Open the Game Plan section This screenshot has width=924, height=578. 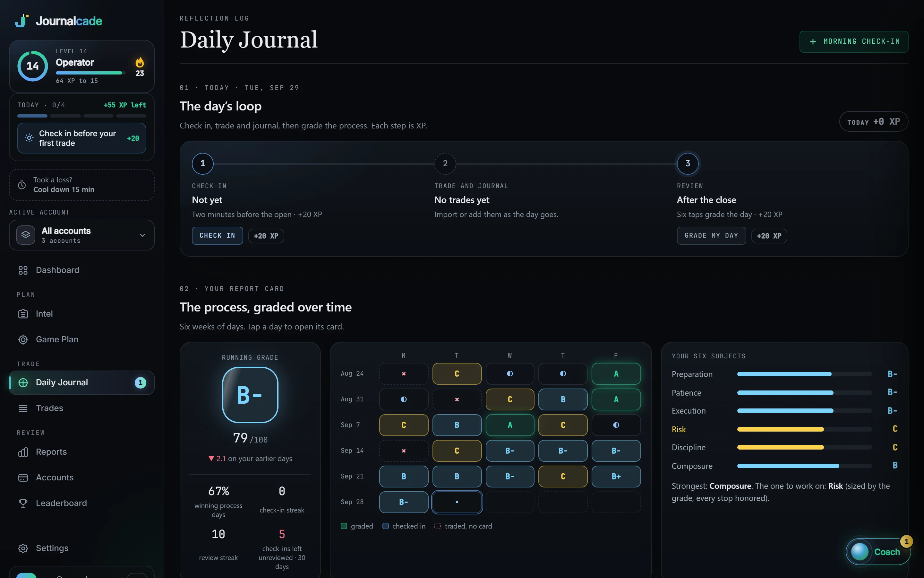(82, 339)
